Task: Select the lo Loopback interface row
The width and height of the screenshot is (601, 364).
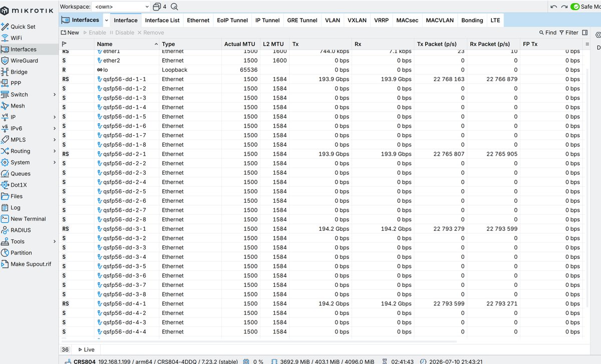Action: 322,70
